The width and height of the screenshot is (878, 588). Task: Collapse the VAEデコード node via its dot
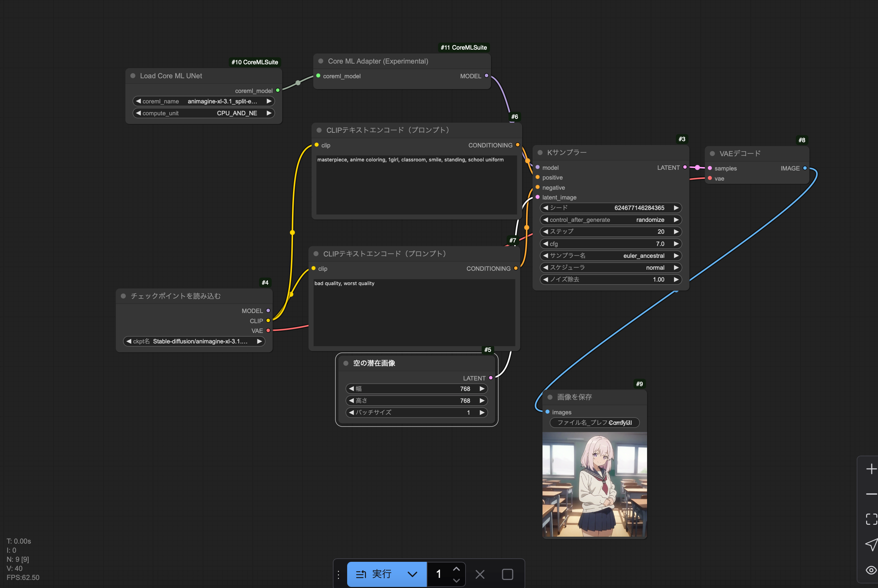(x=712, y=153)
